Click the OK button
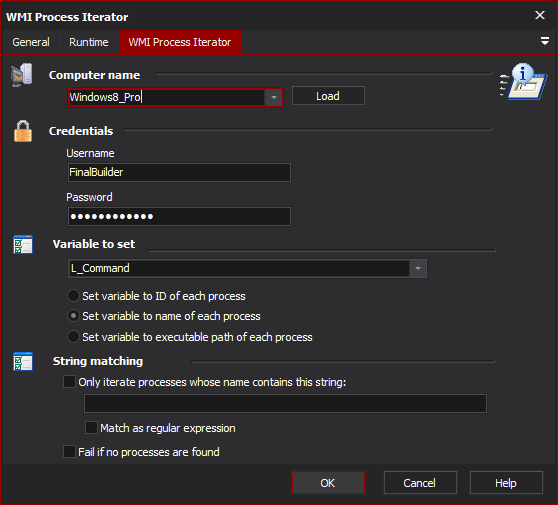Viewport: 558px width, 505px height. tap(328, 483)
